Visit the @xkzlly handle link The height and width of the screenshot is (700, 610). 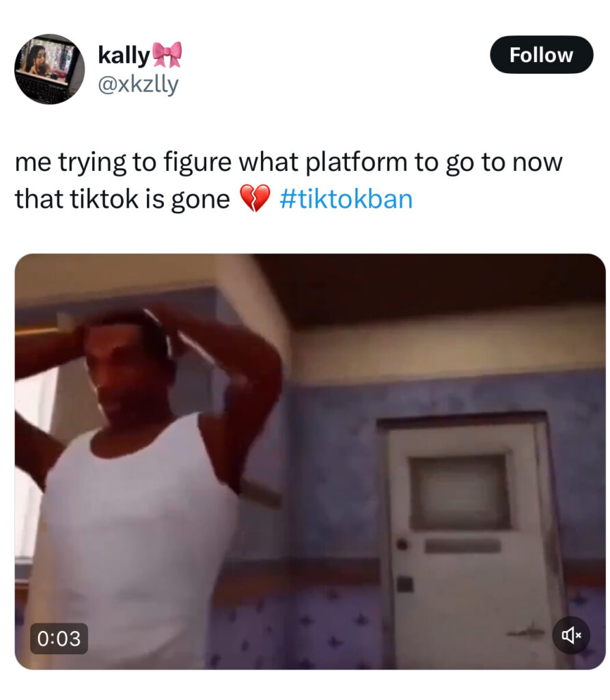click(x=138, y=84)
